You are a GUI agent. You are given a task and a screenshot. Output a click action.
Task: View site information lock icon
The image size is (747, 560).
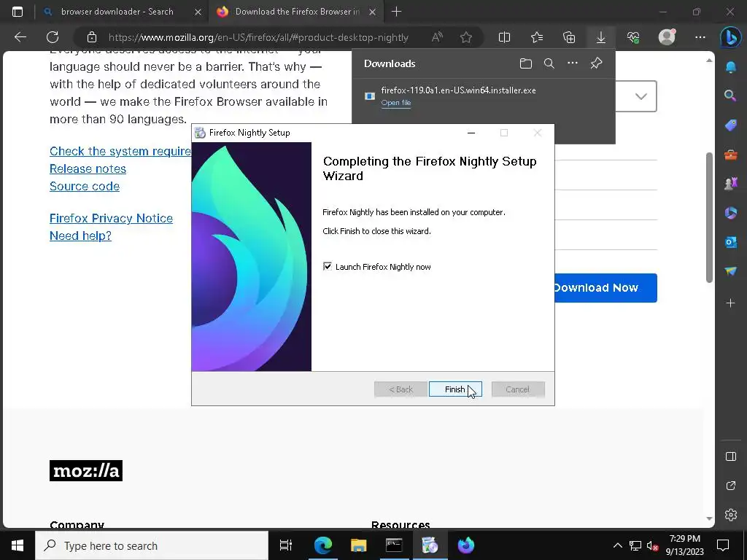pyautogui.click(x=92, y=37)
